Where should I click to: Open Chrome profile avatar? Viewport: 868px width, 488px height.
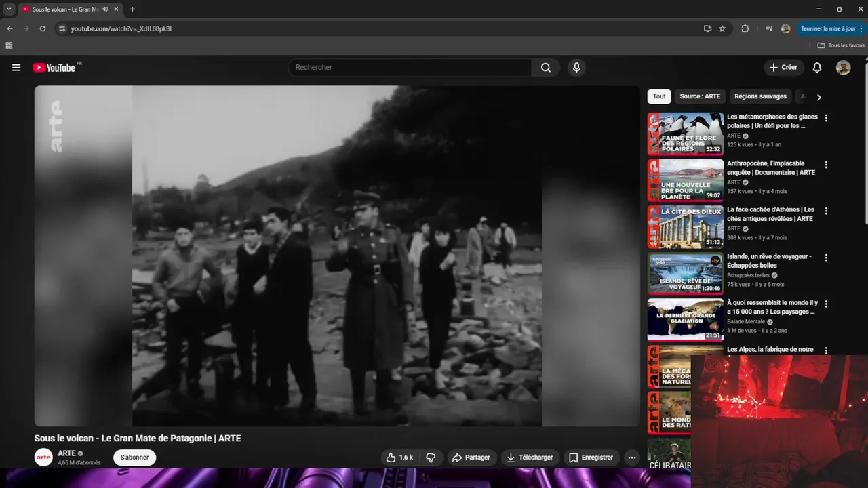coord(785,28)
